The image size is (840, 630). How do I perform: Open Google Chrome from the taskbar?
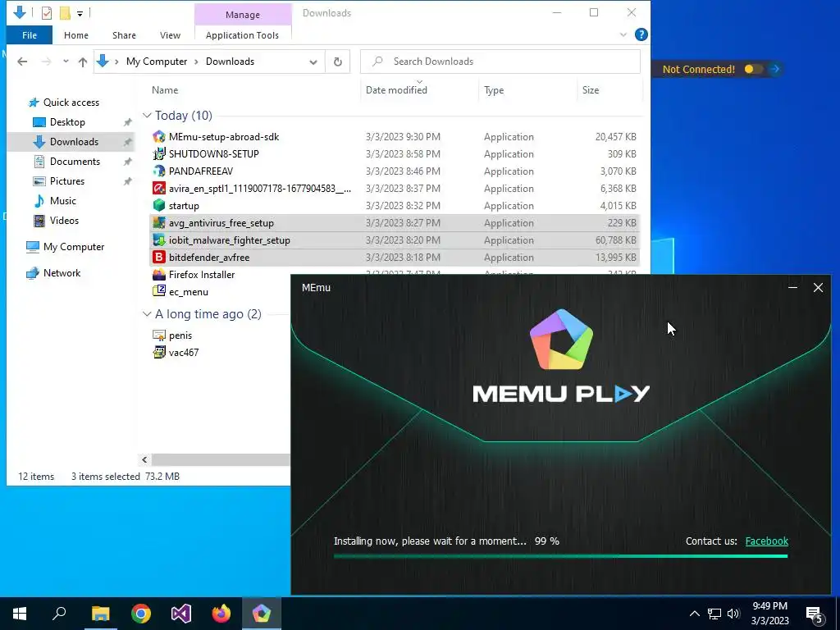[141, 614]
